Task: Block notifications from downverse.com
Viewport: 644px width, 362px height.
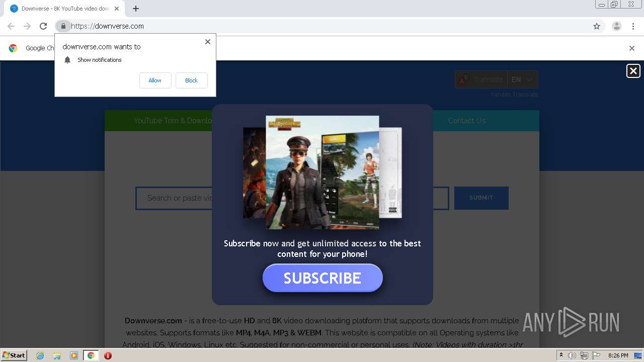Action: coord(191,80)
